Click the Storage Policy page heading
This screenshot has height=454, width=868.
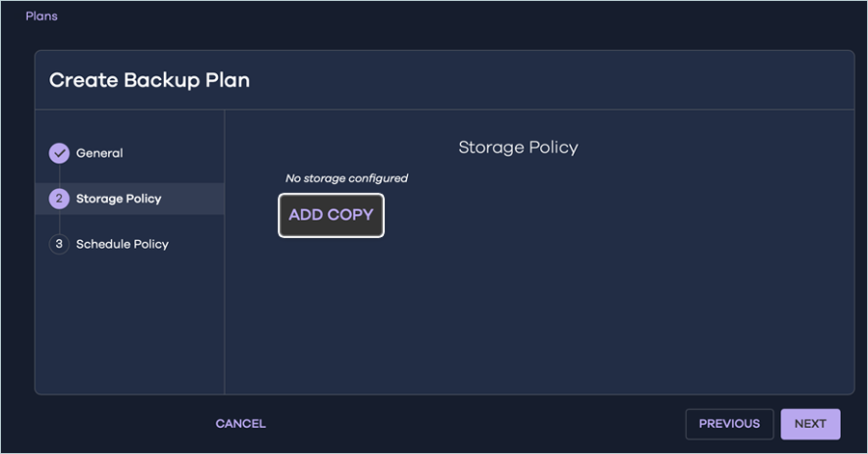(518, 147)
